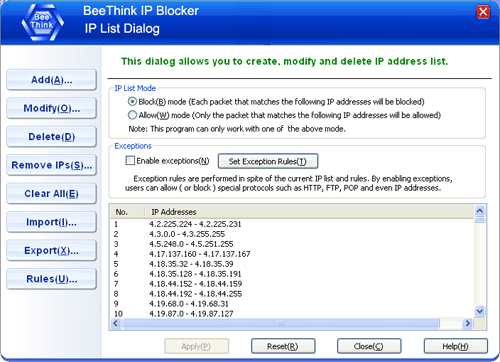500x362 pixels.
Task: Select row 4.19.87.0 - 4.19.87.127
Action: 292,314
